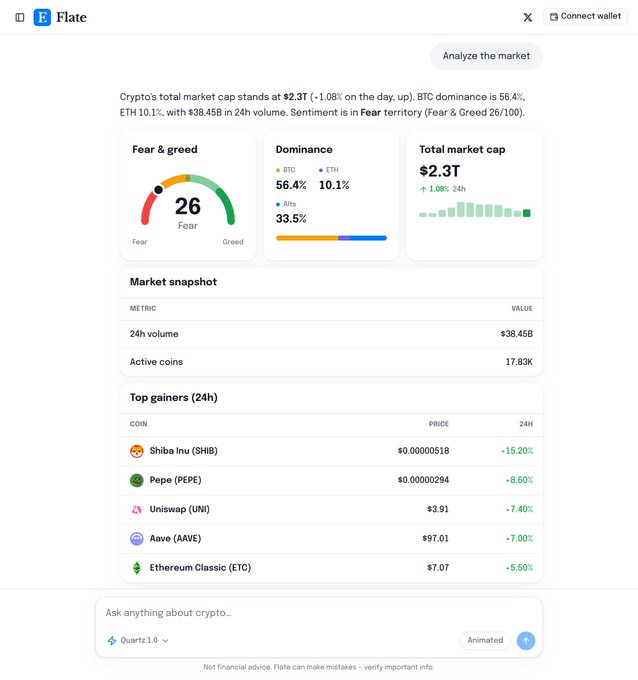Viewport: 638px width, 680px height.
Task: Click the Ethereum Classic coin icon
Action: point(137,568)
